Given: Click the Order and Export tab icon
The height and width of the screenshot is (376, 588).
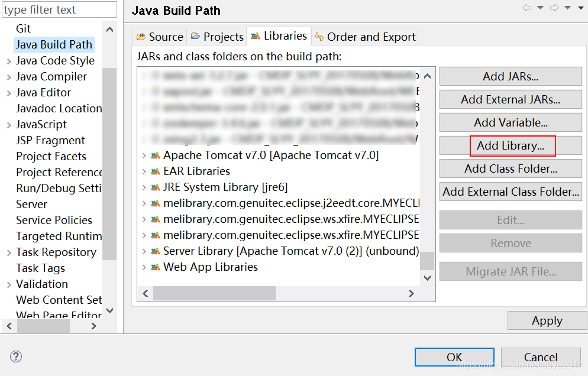Looking at the screenshot, I should point(319,36).
